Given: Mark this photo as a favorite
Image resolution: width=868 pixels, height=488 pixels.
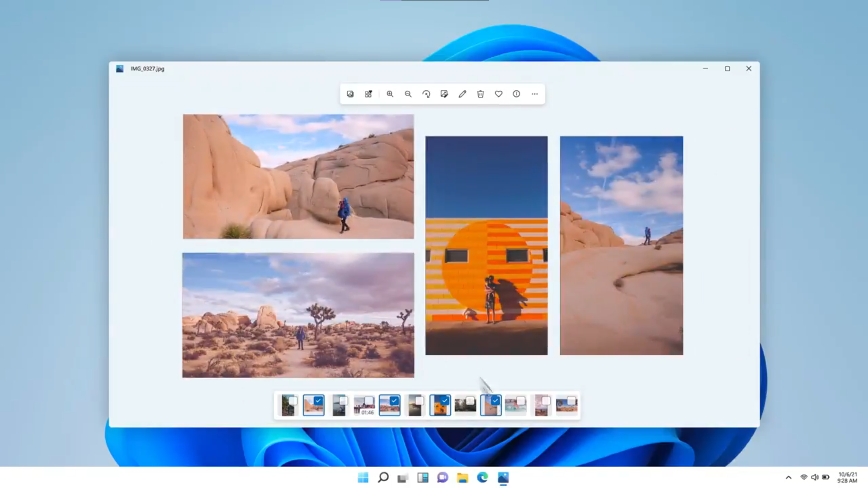Looking at the screenshot, I should tap(498, 94).
